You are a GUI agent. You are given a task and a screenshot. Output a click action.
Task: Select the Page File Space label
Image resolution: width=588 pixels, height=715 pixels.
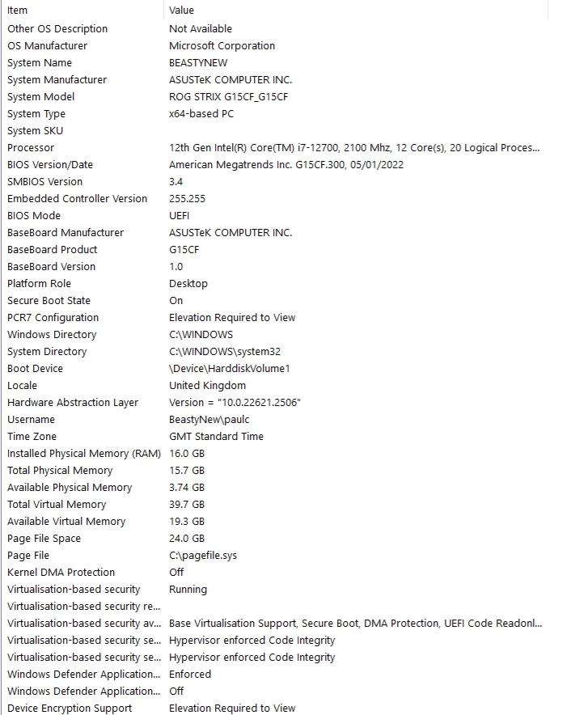tap(44, 539)
